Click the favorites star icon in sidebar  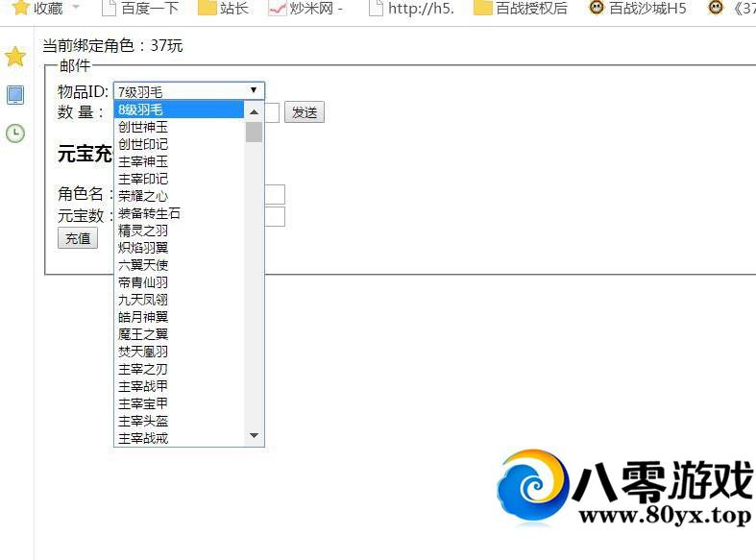point(15,57)
